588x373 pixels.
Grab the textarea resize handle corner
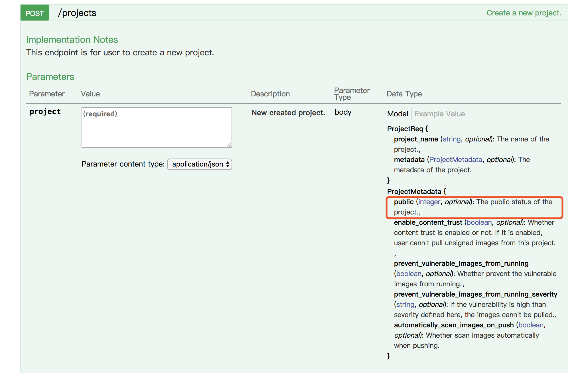click(x=229, y=145)
